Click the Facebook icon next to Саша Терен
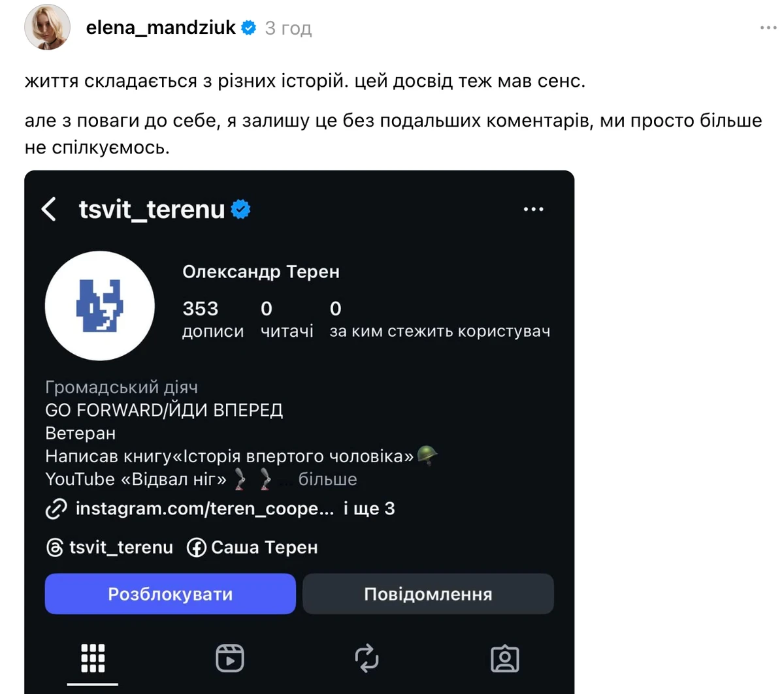 (x=195, y=547)
